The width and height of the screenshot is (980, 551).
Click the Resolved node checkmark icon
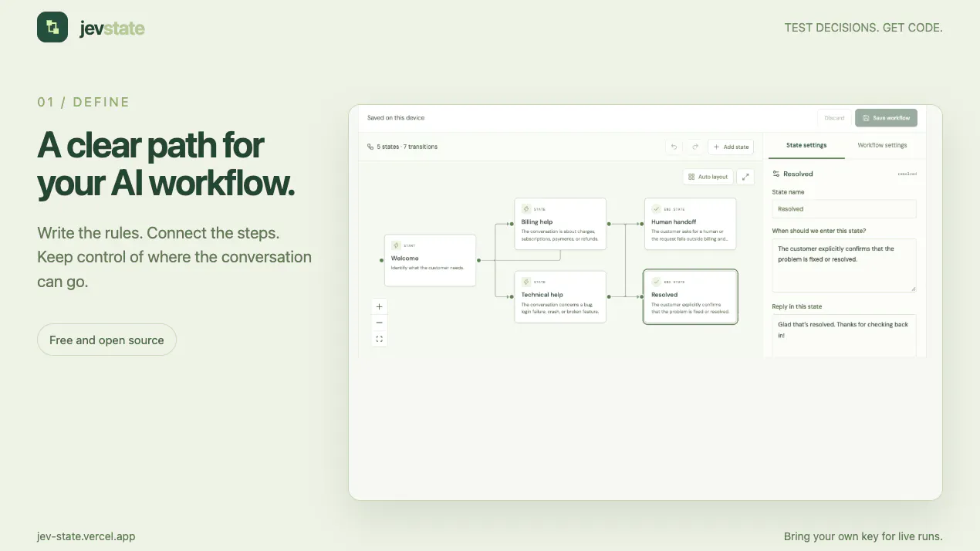[657, 282]
